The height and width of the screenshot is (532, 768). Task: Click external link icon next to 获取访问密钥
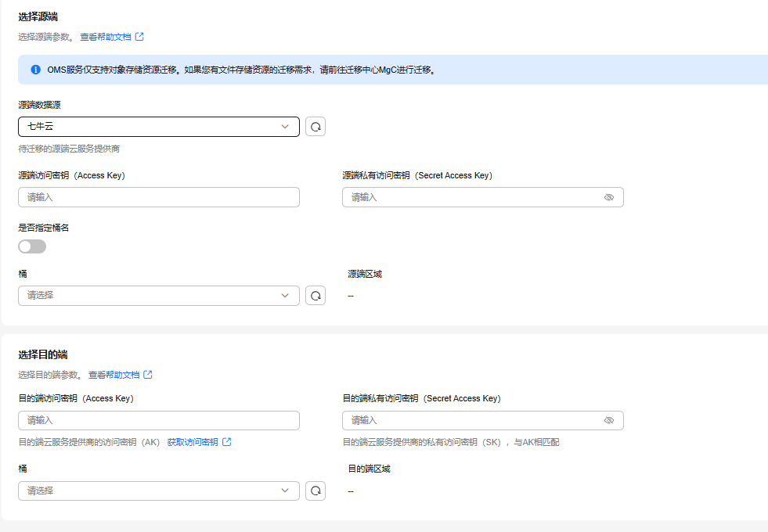[x=227, y=442]
